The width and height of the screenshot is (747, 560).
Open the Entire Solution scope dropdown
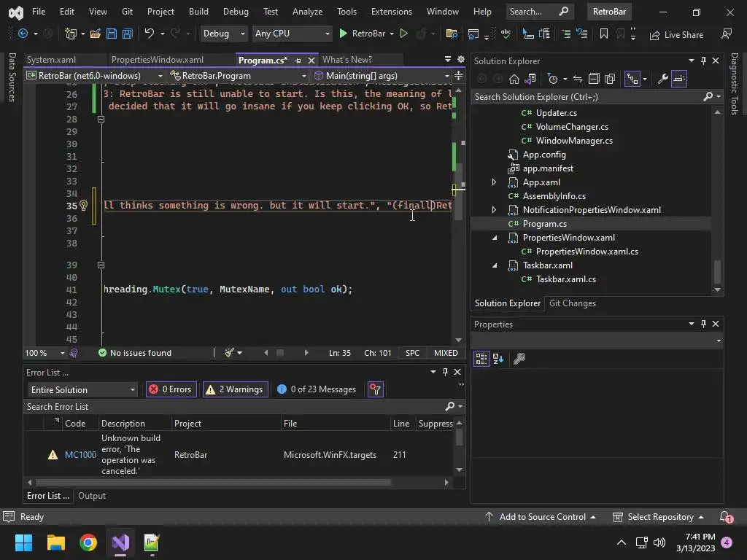(x=83, y=389)
